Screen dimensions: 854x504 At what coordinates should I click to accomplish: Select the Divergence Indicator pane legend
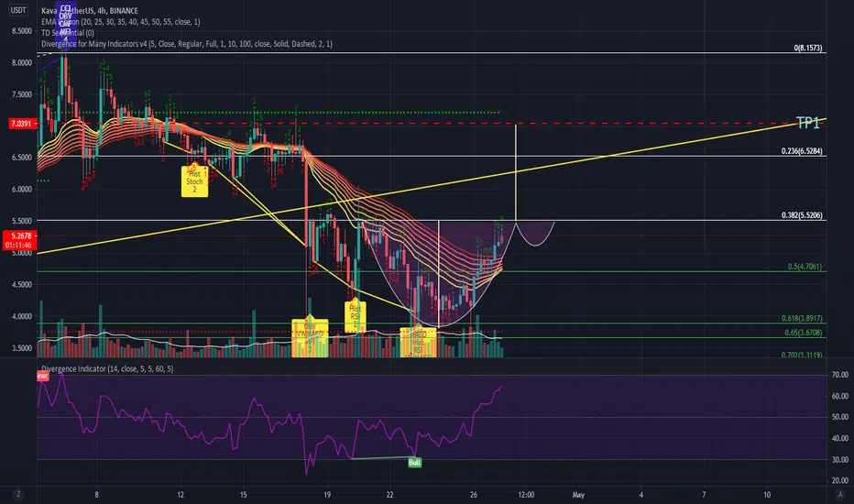107,369
